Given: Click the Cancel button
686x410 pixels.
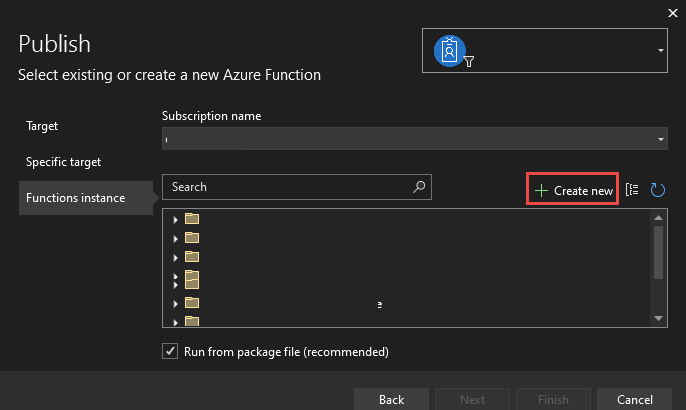Looking at the screenshot, I should point(634,399).
